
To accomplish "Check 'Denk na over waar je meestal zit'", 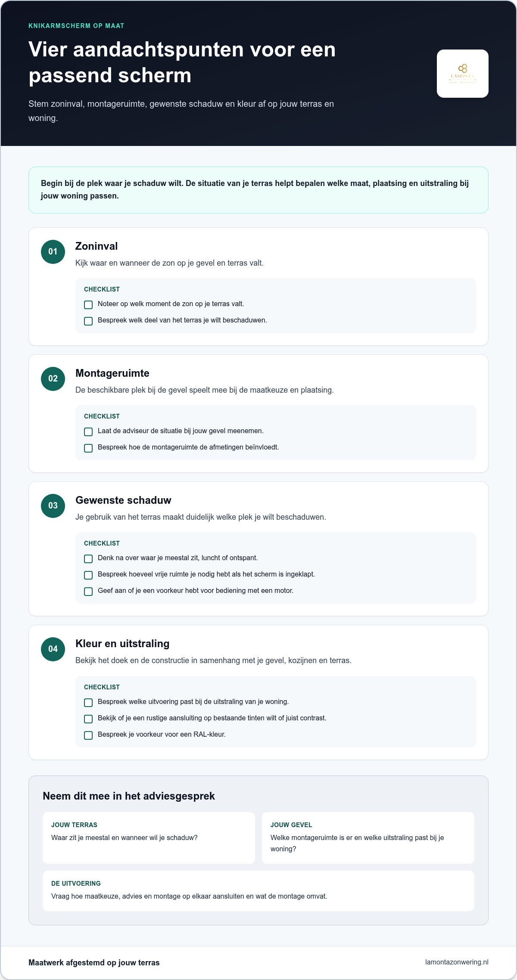I will 88,559.
